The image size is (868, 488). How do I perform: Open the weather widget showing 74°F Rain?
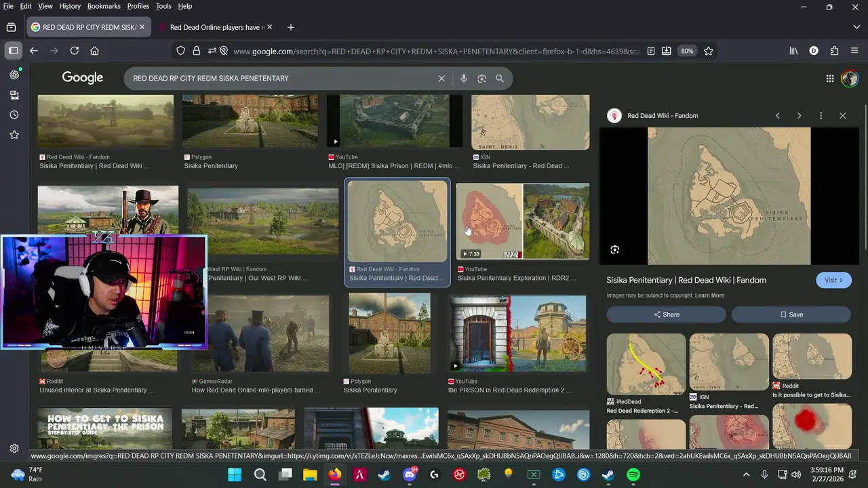pos(27,474)
